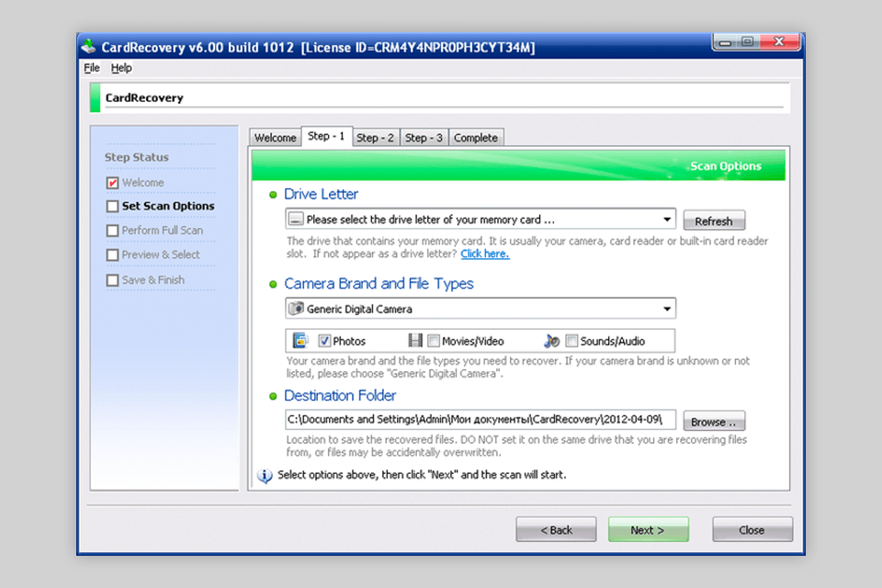
Task: Click the blue information icon
Action: tap(265, 476)
